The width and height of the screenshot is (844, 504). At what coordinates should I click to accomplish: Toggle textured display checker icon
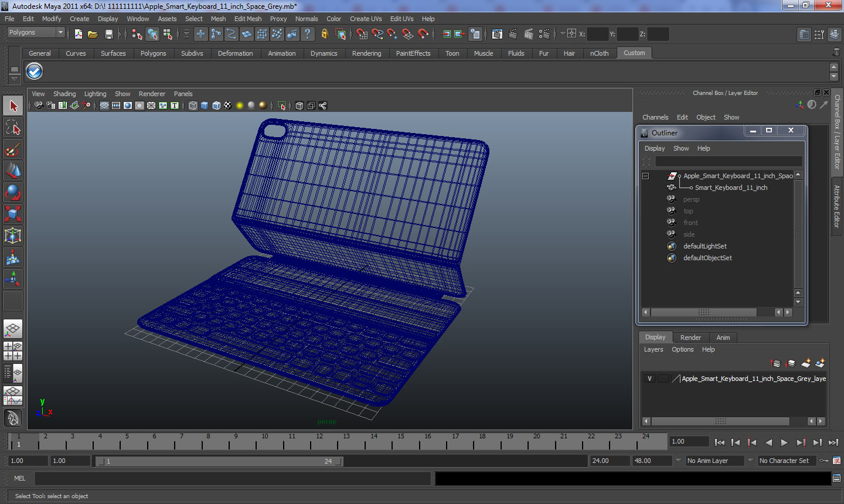228,105
